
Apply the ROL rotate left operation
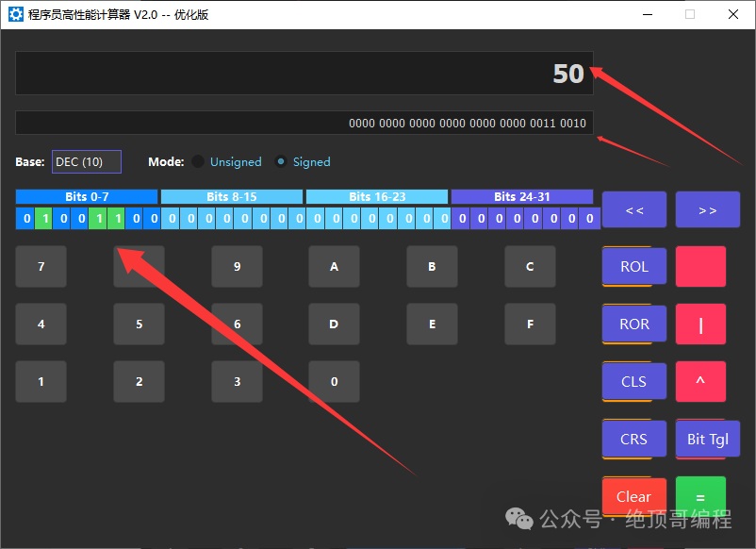pyautogui.click(x=634, y=266)
